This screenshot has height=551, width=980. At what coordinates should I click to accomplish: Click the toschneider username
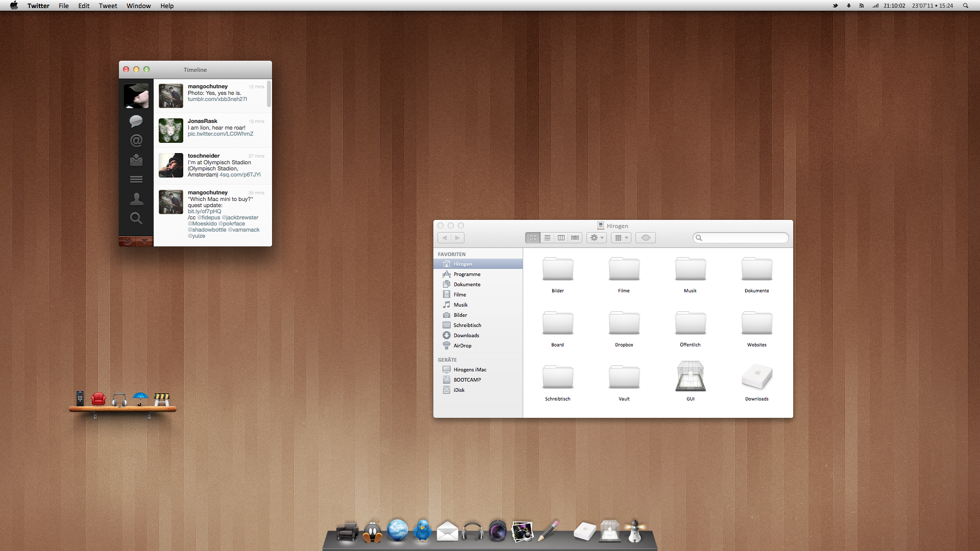click(203, 156)
